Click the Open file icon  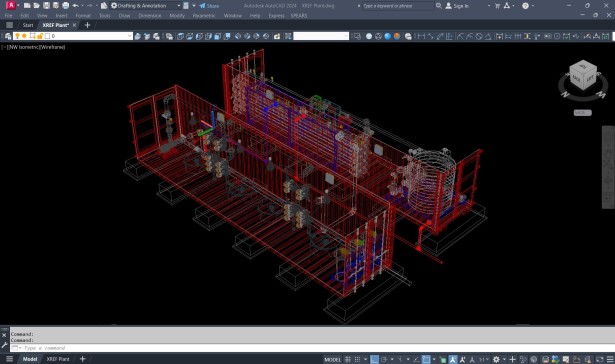click(36, 5)
